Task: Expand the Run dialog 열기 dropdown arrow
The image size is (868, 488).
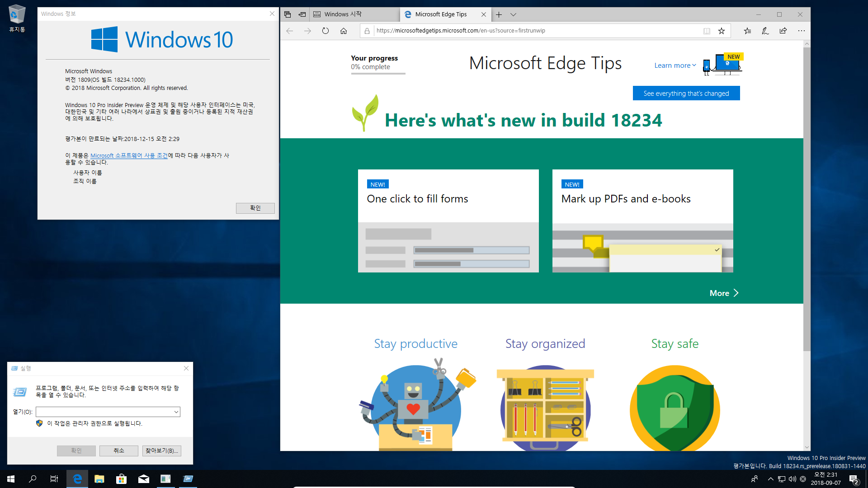Action: coord(176,412)
